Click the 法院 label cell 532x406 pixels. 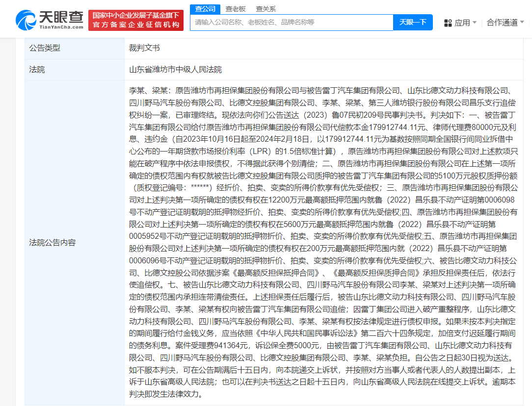point(74,70)
